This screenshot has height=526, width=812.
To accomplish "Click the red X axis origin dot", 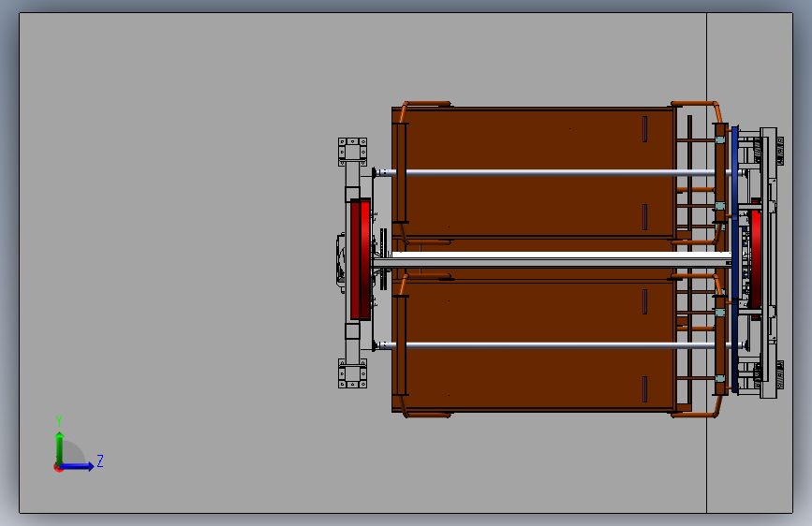I will pyautogui.click(x=58, y=467).
